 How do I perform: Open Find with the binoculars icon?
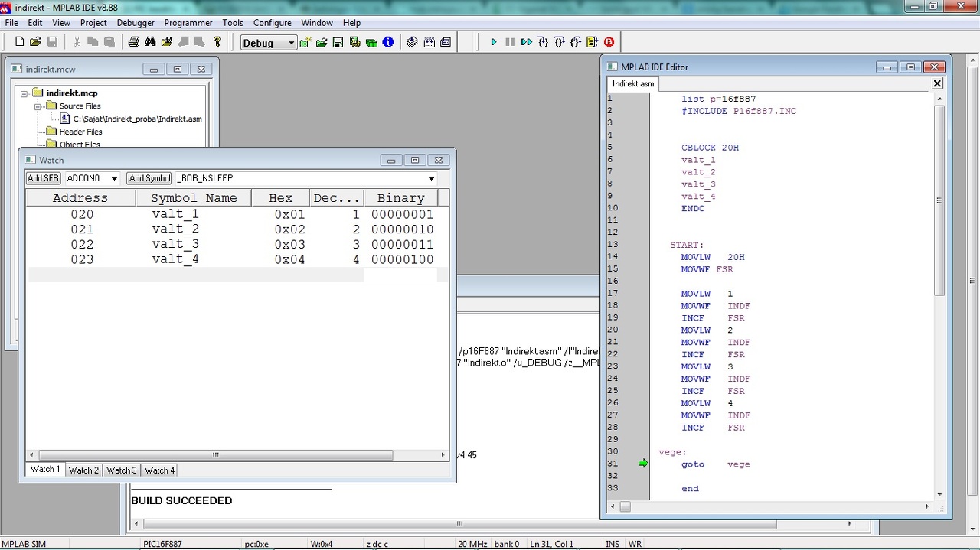point(150,42)
